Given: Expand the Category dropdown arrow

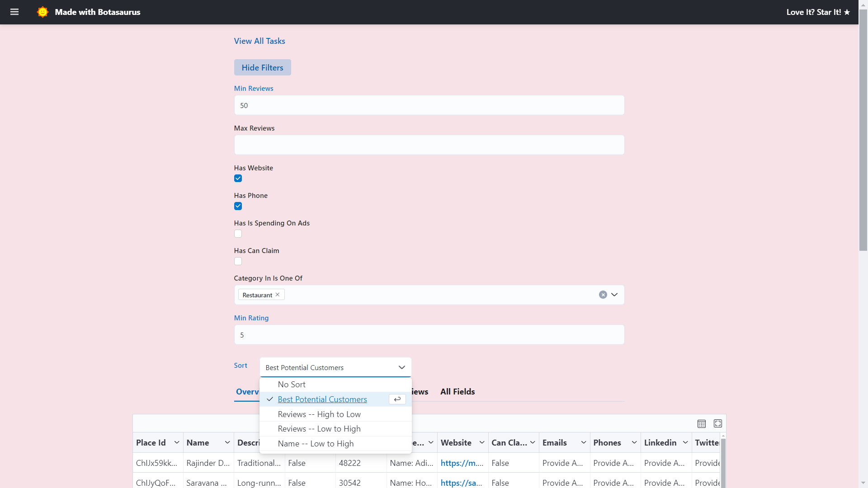Looking at the screenshot, I should click(614, 295).
